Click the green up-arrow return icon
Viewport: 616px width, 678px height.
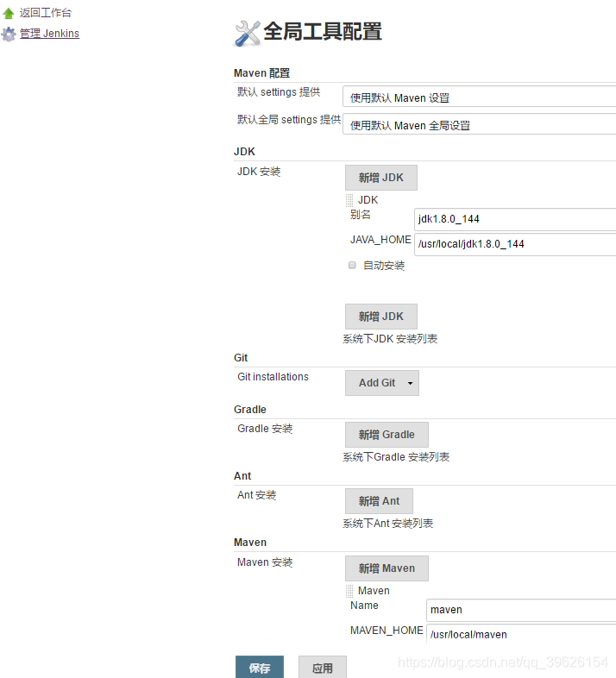click(9, 14)
